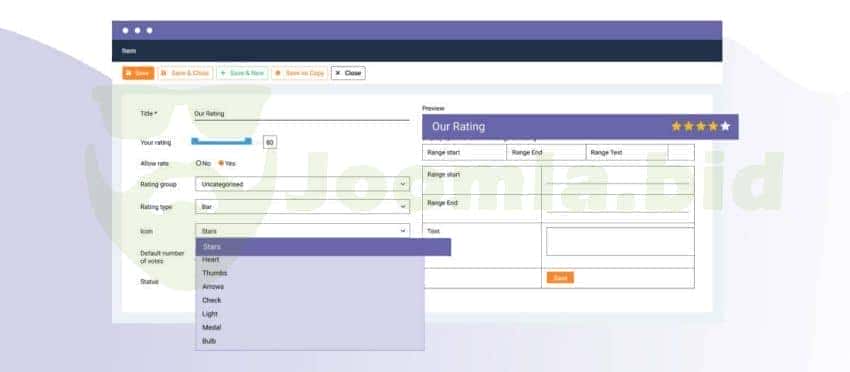Screen dimensions: 850x372
Task: Click the Save & New button
Action: coord(242,73)
